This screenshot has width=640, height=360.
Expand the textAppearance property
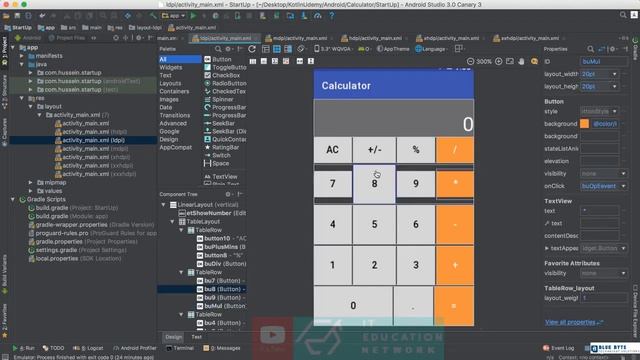[x=547, y=248]
